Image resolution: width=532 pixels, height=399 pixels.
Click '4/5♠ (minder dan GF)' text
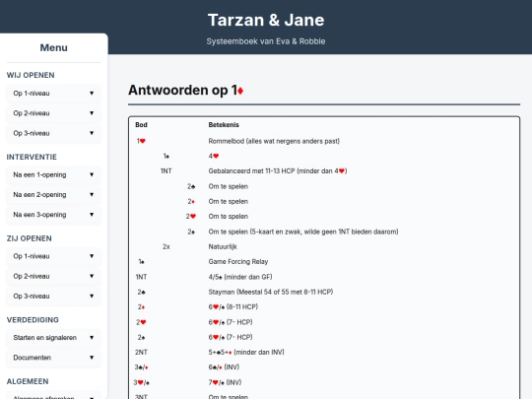click(x=240, y=277)
